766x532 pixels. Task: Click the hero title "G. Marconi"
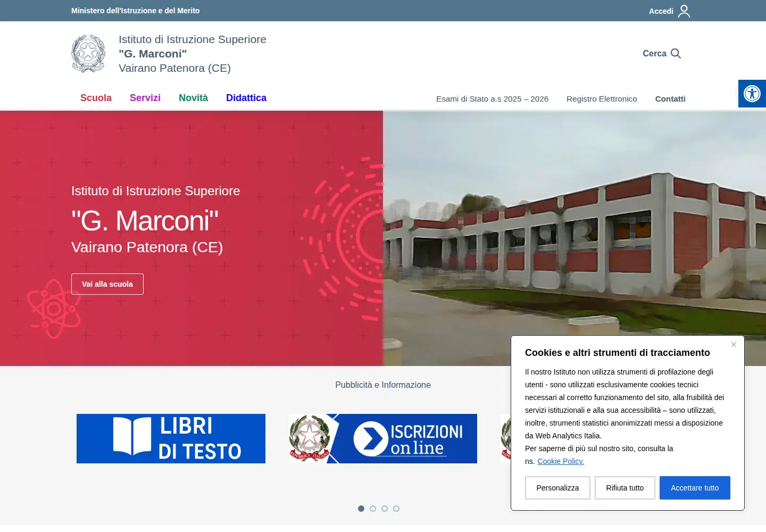click(145, 220)
